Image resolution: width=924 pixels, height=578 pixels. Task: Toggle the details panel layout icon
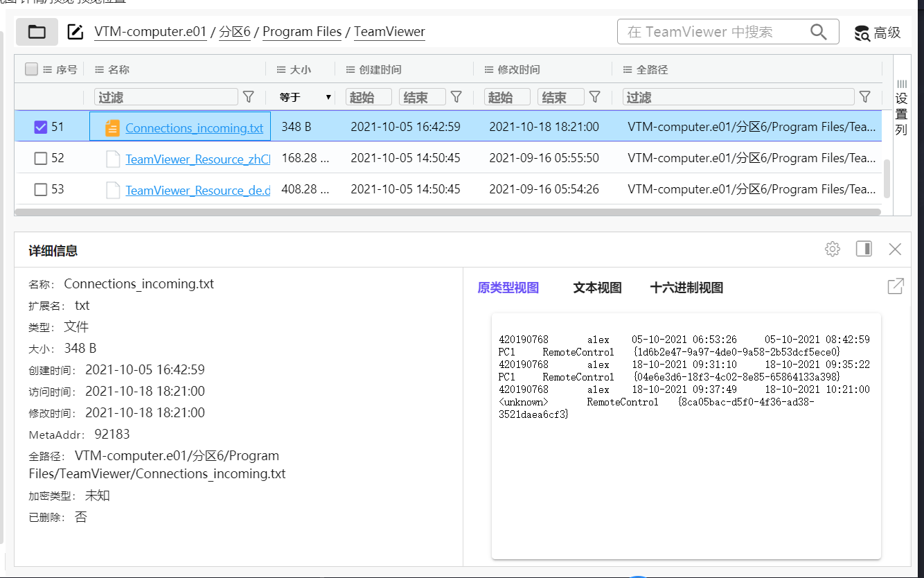pyautogui.click(x=864, y=249)
